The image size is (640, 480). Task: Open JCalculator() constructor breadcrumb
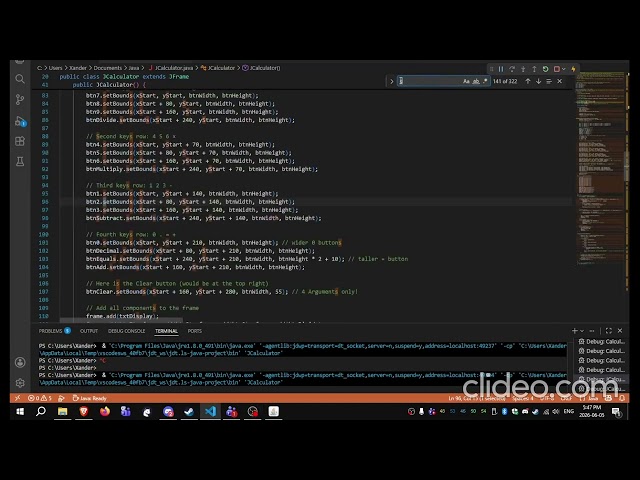(x=261, y=68)
